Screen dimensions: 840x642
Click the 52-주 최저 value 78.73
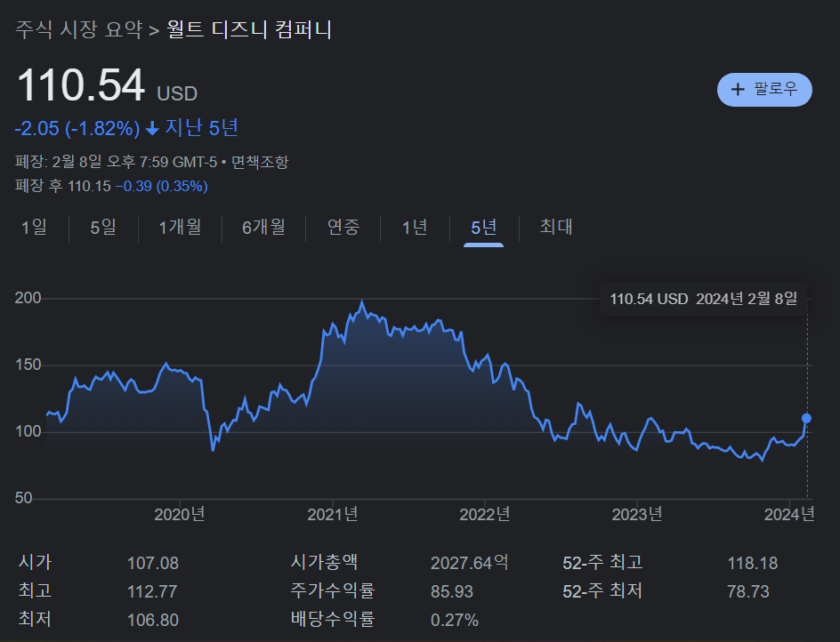click(747, 591)
